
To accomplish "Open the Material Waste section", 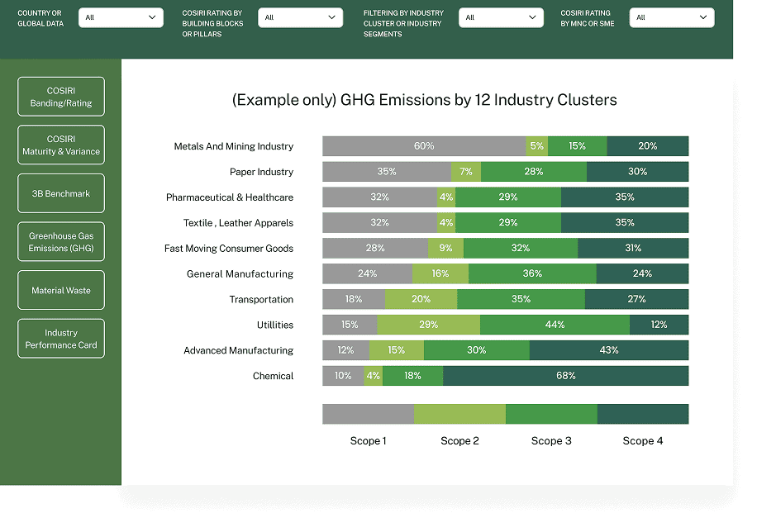I will point(61,290).
